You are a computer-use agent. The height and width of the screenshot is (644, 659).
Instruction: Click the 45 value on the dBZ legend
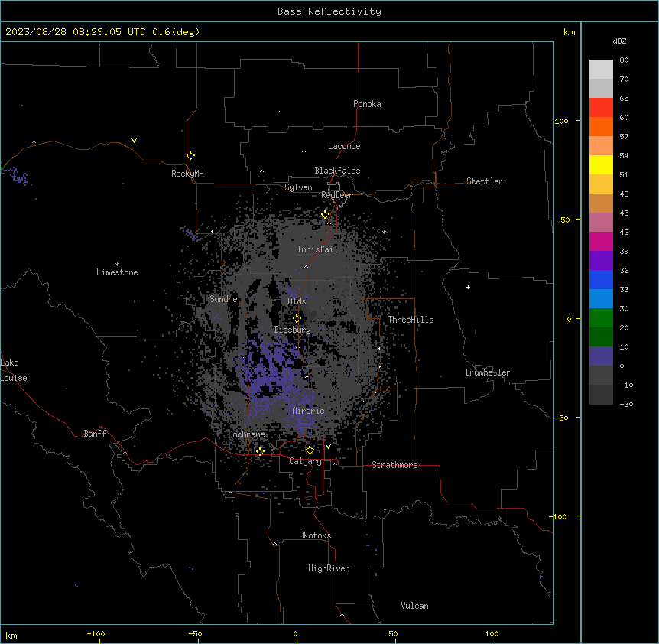tap(624, 213)
